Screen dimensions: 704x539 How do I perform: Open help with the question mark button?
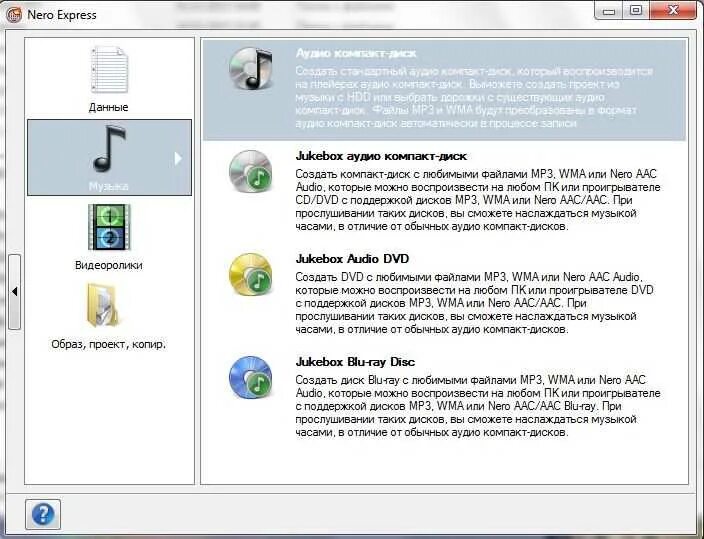point(43,514)
